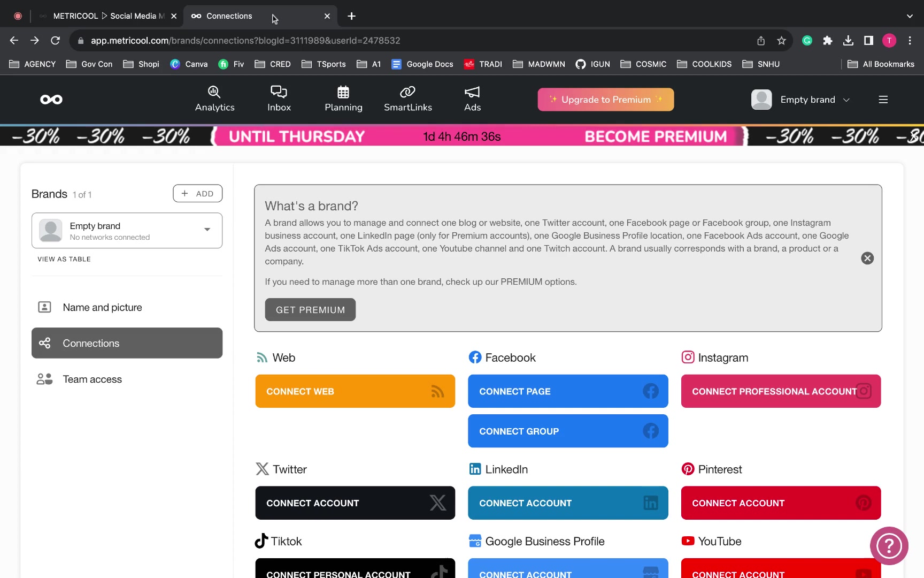Image resolution: width=924 pixels, height=578 pixels.
Task: Open Team access settings
Action: [x=127, y=379]
